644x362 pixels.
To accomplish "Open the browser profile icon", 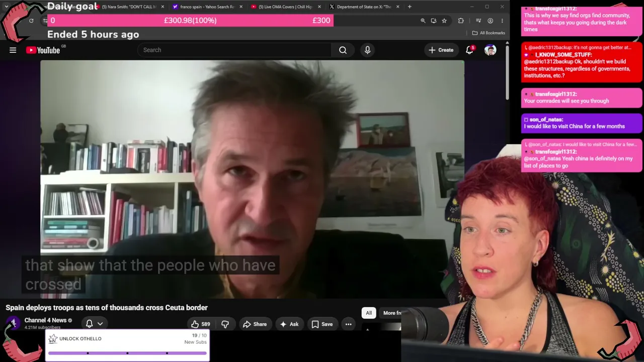I will (x=490, y=21).
